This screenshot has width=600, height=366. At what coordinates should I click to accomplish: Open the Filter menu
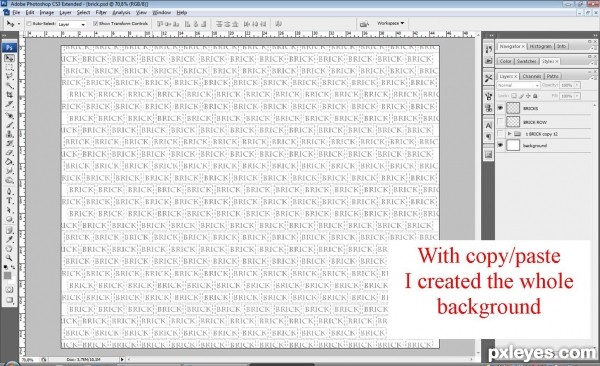101,13
